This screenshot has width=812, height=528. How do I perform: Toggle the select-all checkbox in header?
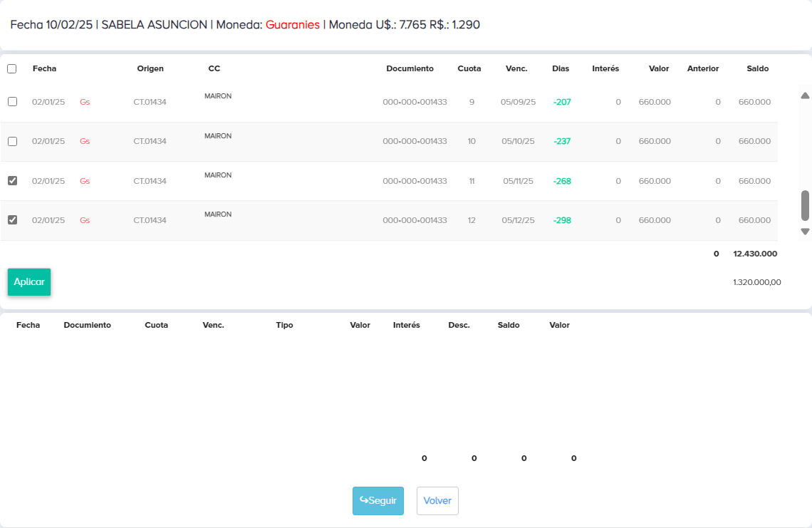[x=12, y=69]
